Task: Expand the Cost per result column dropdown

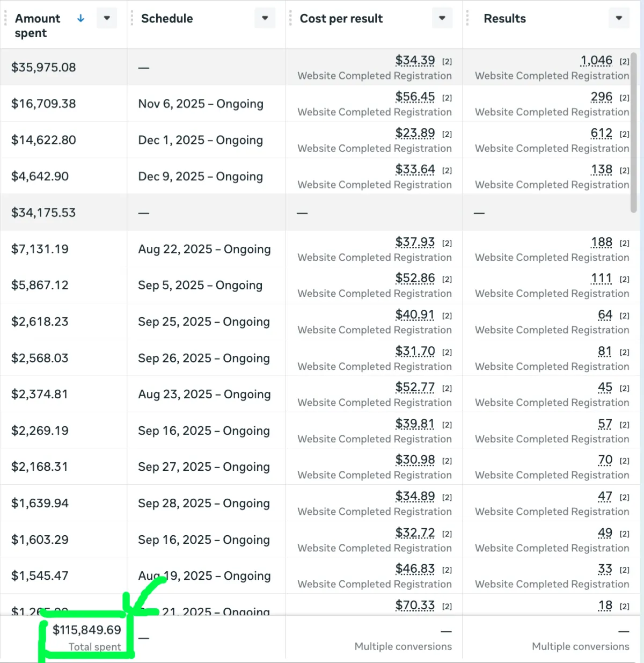Action: [x=442, y=18]
